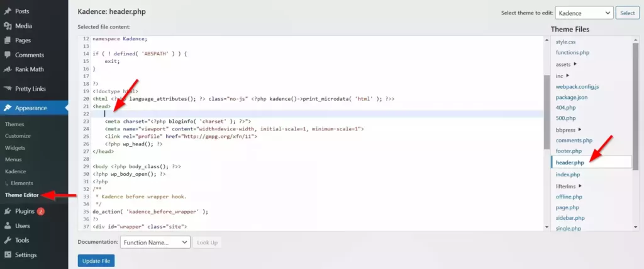This screenshot has height=269, width=644.
Task: Click the Users person icon
Action: [x=8, y=226]
